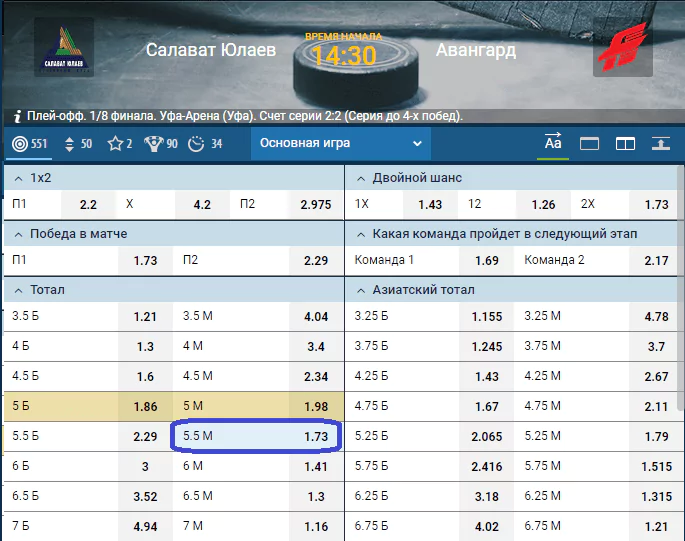
Task: Click the collapse-all upload arrow icon
Action: pos(661,143)
